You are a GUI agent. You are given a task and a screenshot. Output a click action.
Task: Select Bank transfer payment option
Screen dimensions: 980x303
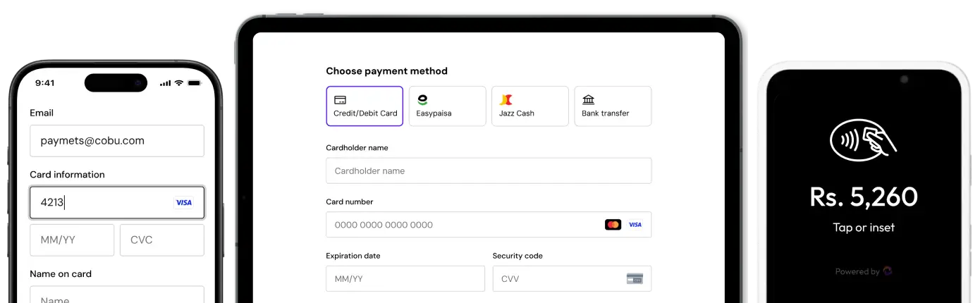pos(613,106)
